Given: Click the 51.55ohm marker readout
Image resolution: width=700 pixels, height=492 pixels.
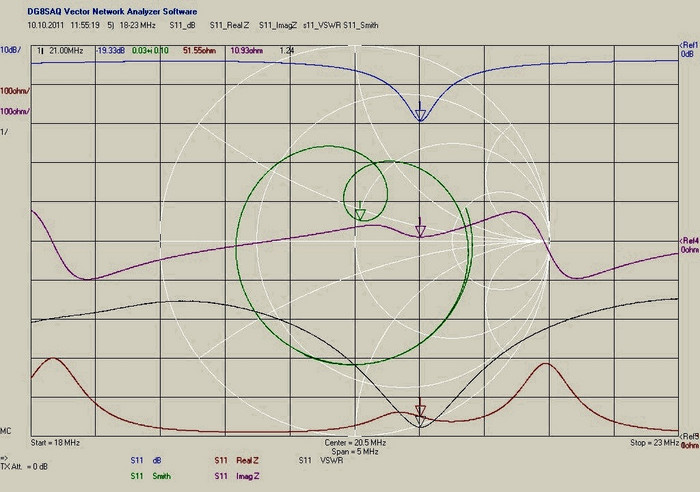Looking at the screenshot, I should click(x=199, y=50).
